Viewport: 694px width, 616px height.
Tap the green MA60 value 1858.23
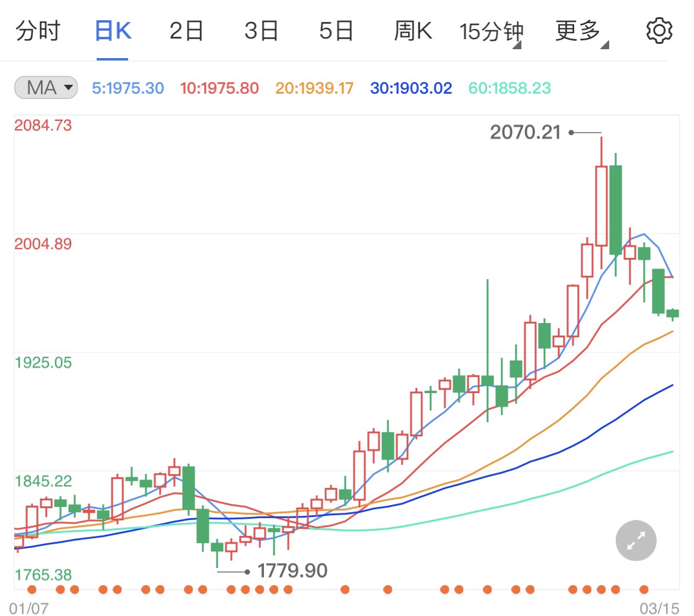(x=509, y=87)
